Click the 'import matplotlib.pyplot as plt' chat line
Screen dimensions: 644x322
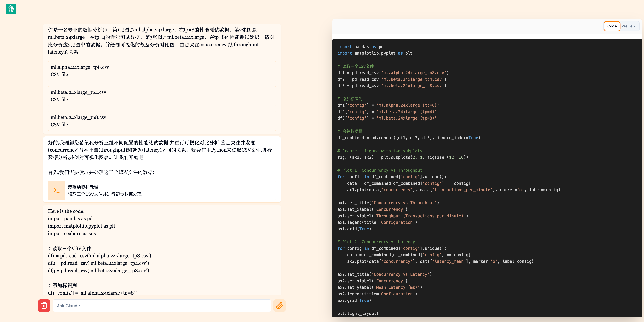(82, 226)
